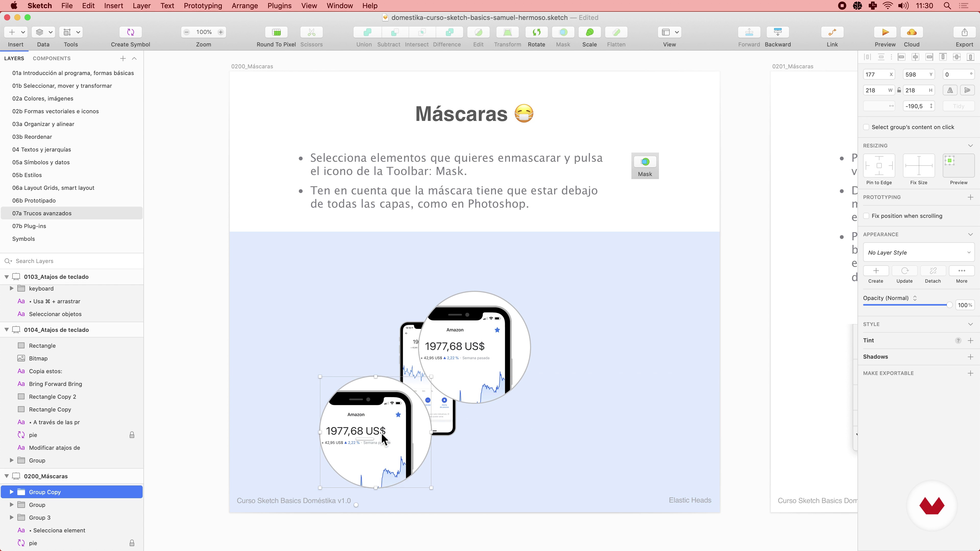Click the Cloud upload icon
Image resolution: width=980 pixels, height=551 pixels.
[912, 32]
